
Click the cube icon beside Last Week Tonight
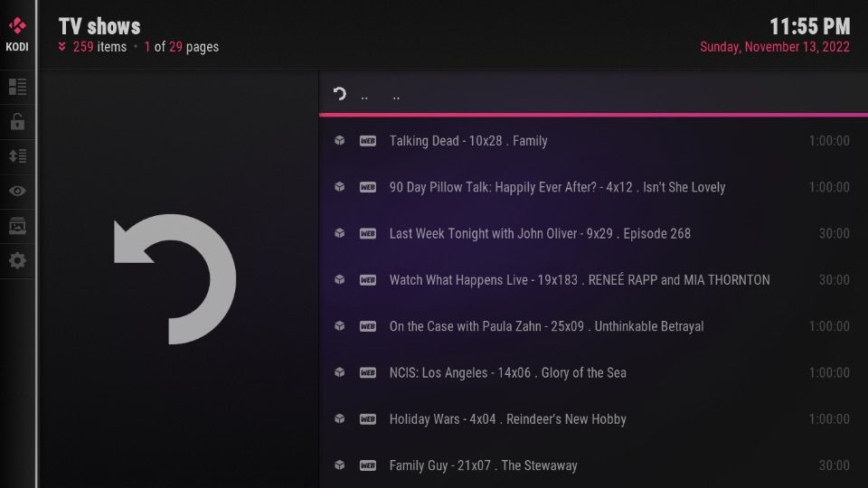pos(339,233)
